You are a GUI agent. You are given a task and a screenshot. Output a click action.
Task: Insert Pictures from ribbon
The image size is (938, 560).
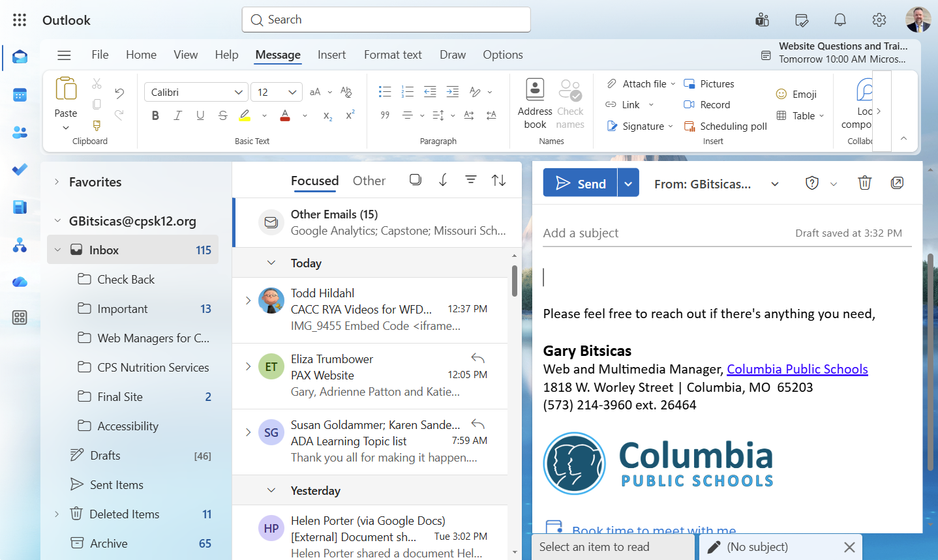pyautogui.click(x=708, y=84)
